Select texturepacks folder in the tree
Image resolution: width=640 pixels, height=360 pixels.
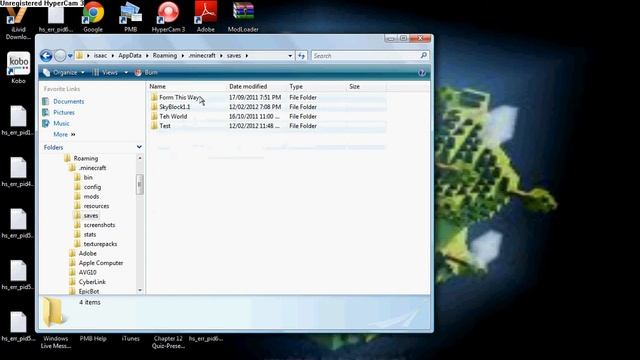point(100,244)
